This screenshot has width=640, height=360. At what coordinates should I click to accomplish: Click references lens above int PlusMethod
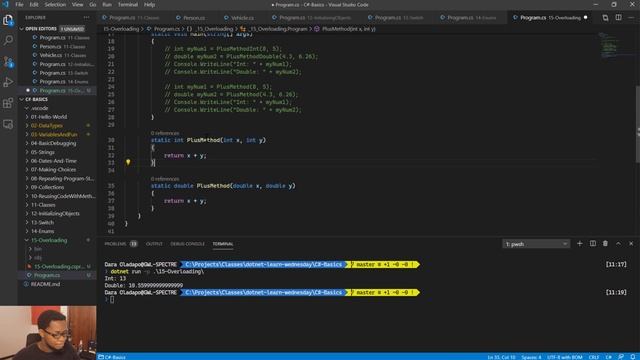coord(165,133)
